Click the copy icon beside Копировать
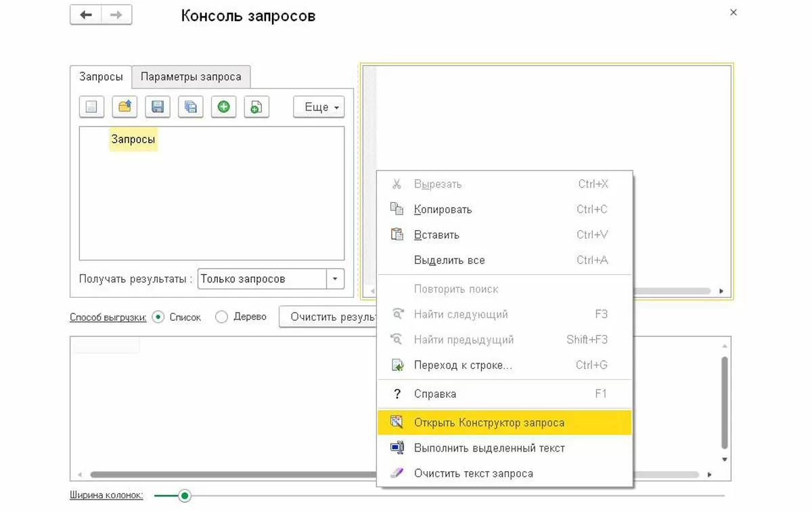The width and height of the screenshot is (812, 511). (x=397, y=209)
